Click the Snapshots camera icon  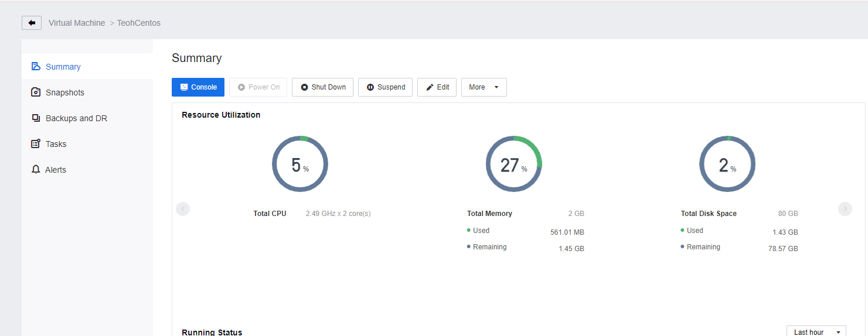click(x=36, y=92)
